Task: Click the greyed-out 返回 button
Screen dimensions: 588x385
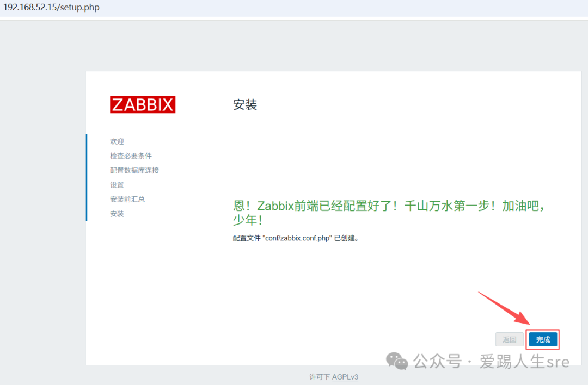Action: (510, 339)
